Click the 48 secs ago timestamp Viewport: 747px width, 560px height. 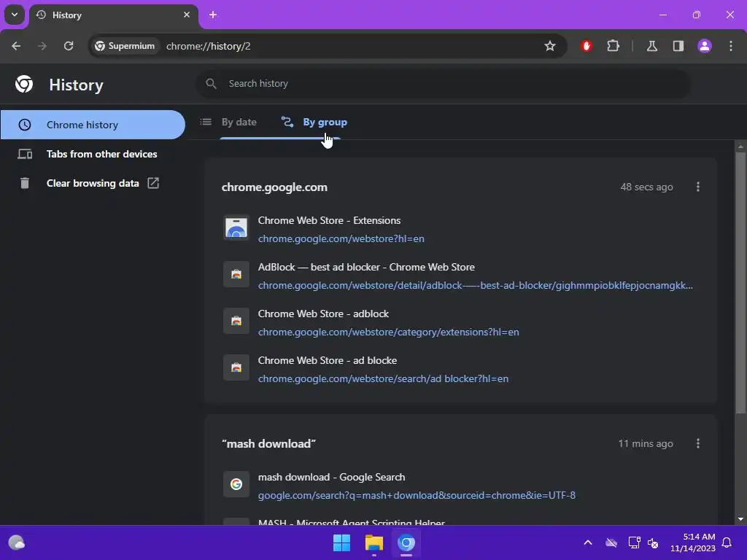(646, 187)
